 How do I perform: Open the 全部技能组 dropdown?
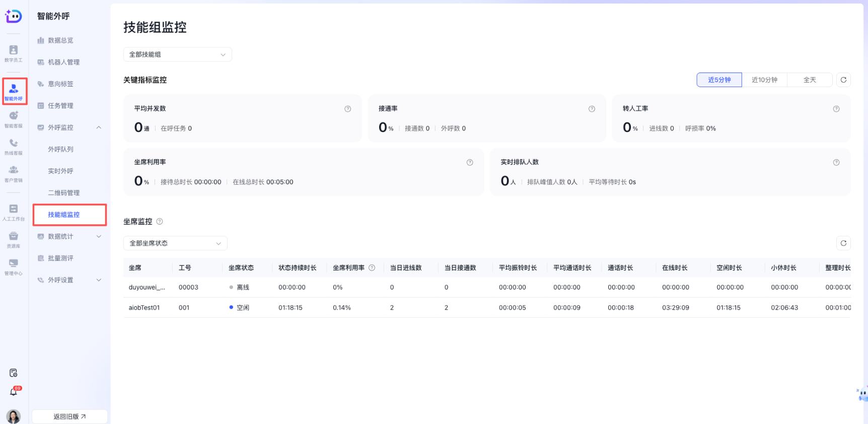[178, 54]
